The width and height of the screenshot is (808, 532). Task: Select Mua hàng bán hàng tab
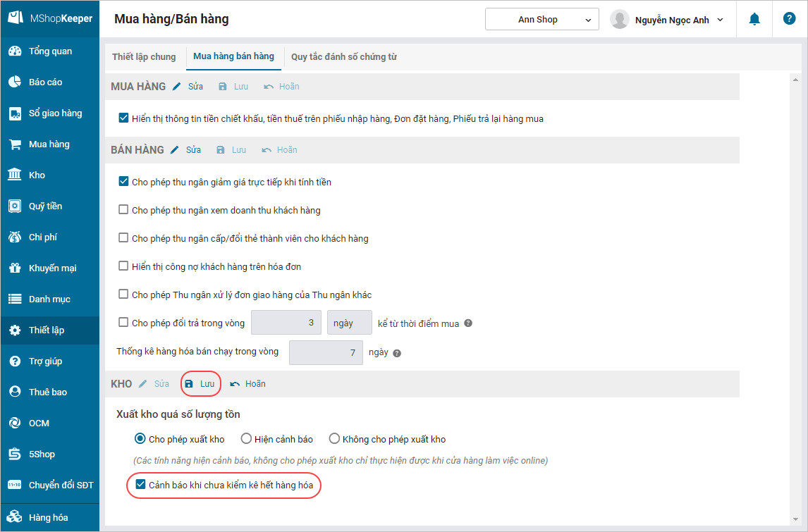(x=233, y=56)
